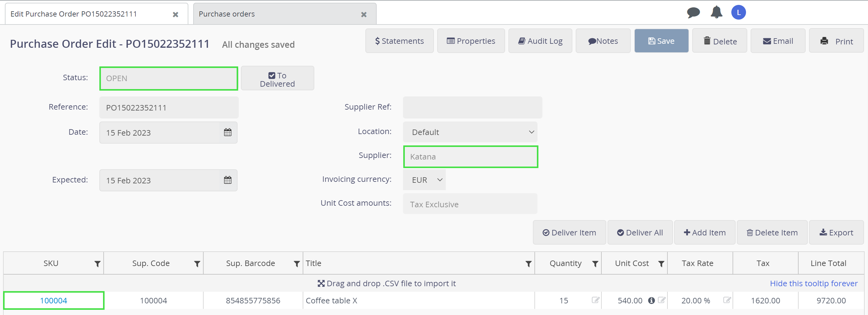Click the Supplier Ref input field
Screen dimensions: 868x315
tap(472, 107)
